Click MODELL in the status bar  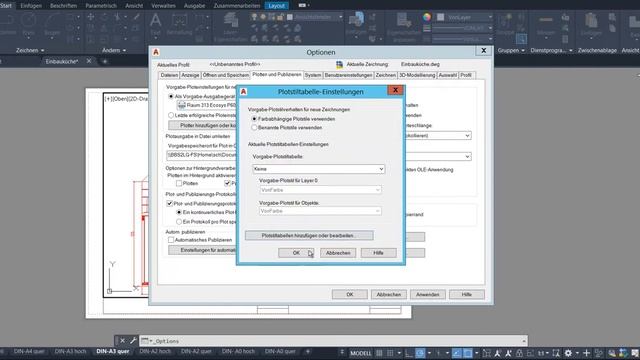point(361,353)
